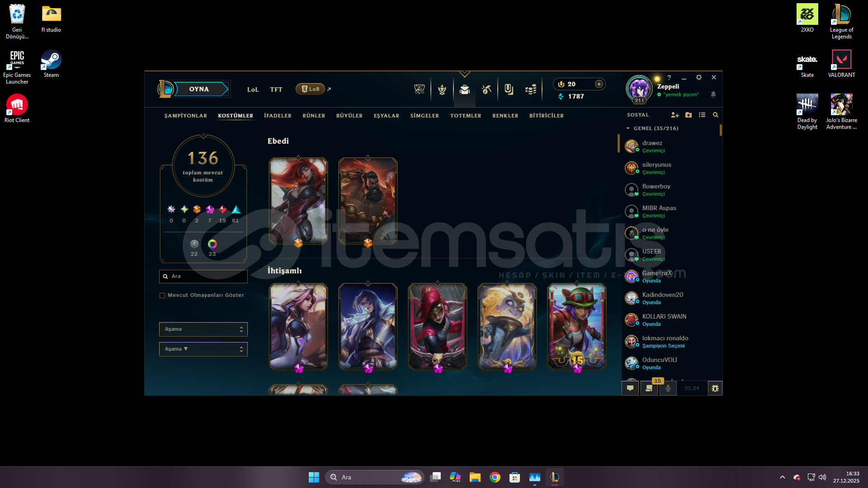Switch to the ŞAMPİYONLAR tab
Image resolution: width=868 pixels, height=488 pixels.
pyautogui.click(x=185, y=116)
